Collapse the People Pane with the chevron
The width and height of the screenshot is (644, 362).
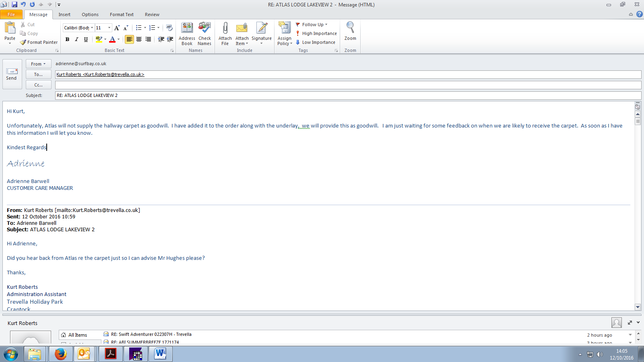point(638,323)
